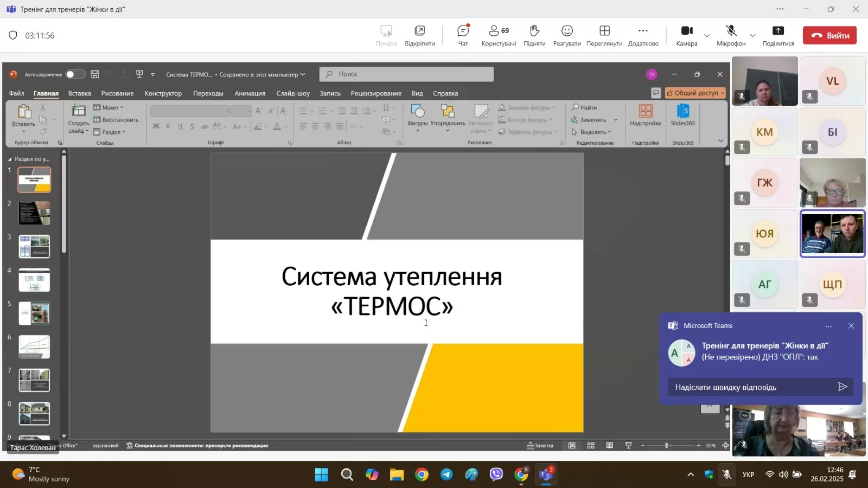Screen dimensions: 868x488
Task: Adjust the PowerPoint zoom slider
Action: click(x=667, y=445)
